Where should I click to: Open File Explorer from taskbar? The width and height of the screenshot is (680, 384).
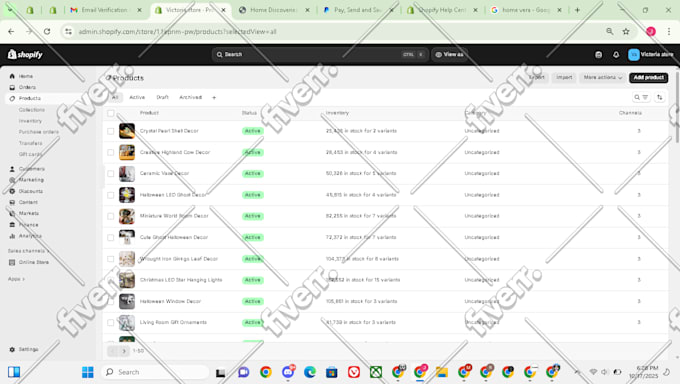(x=441, y=372)
